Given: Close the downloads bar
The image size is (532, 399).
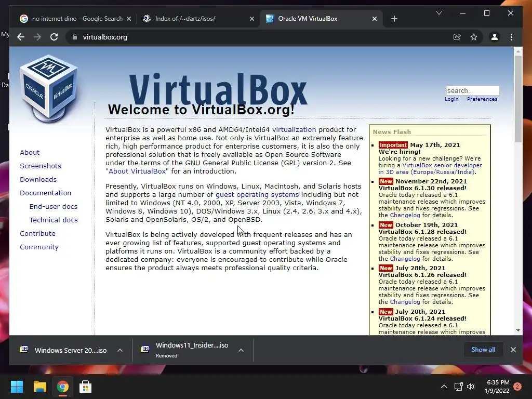Looking at the screenshot, I should click(x=513, y=350).
